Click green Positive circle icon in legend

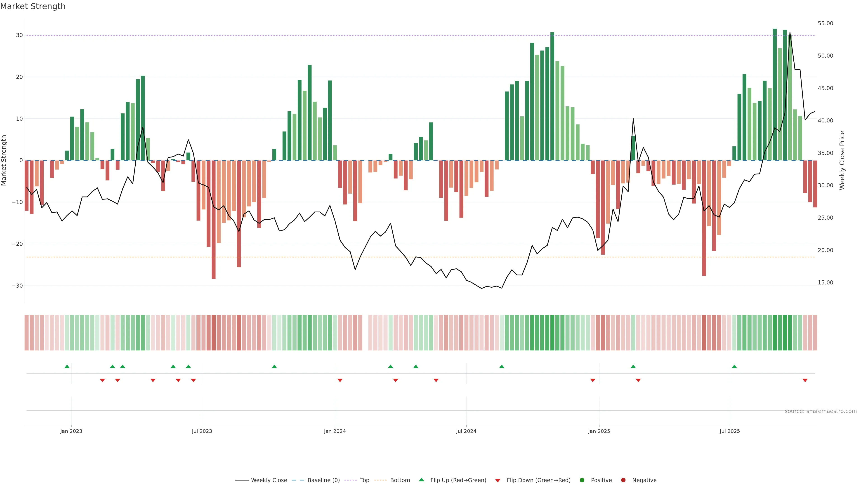pos(582,480)
